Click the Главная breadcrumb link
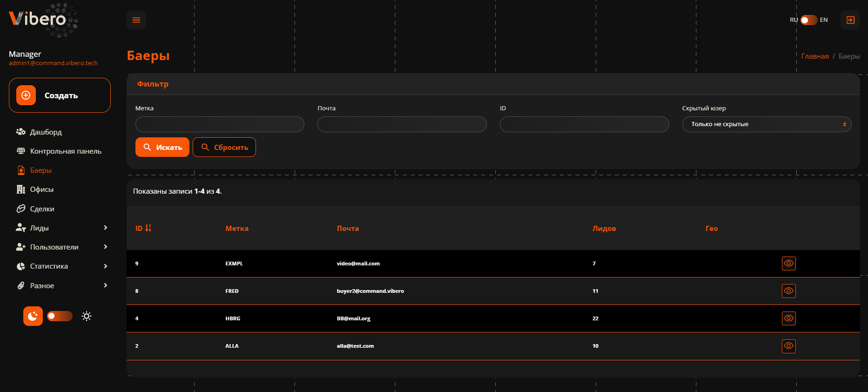 (x=815, y=56)
